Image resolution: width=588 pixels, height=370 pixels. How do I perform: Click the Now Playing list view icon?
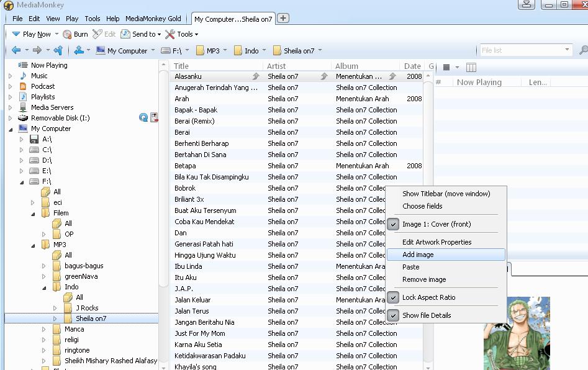tap(446, 68)
